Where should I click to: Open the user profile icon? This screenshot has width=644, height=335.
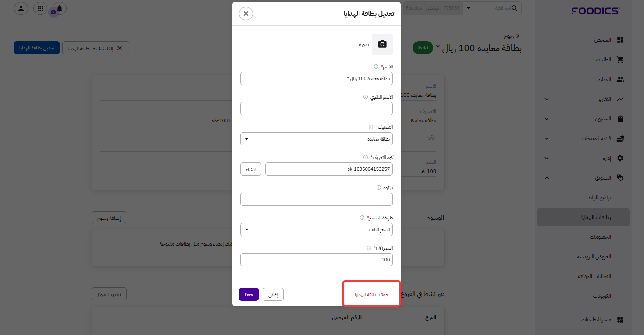coord(21,8)
